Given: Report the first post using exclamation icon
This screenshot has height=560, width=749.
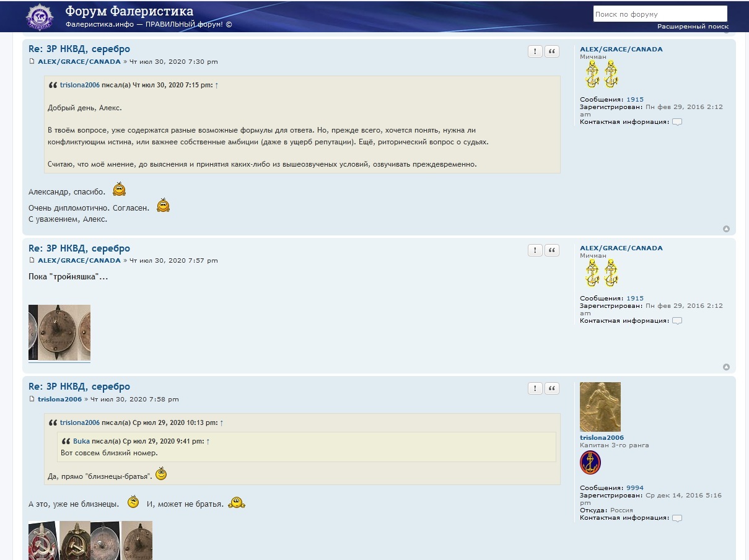Looking at the screenshot, I should (x=535, y=51).
